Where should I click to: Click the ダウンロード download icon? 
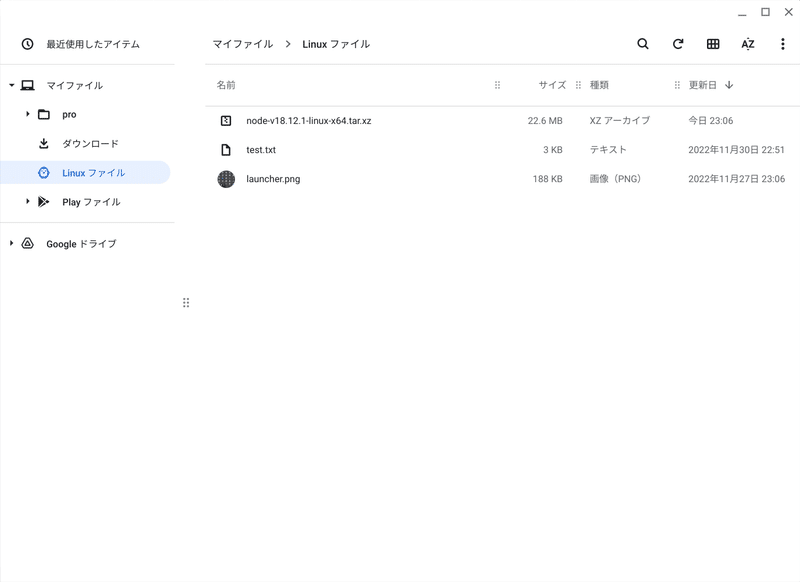44,143
